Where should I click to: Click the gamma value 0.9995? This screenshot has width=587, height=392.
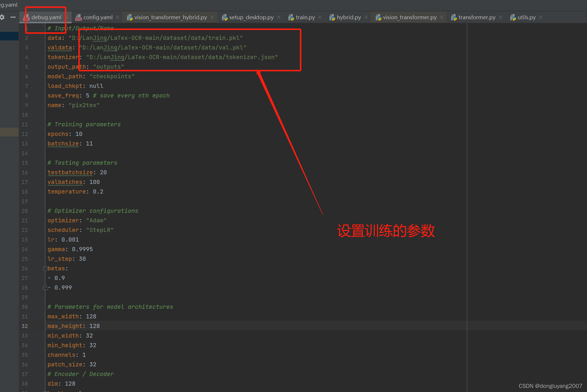point(82,249)
